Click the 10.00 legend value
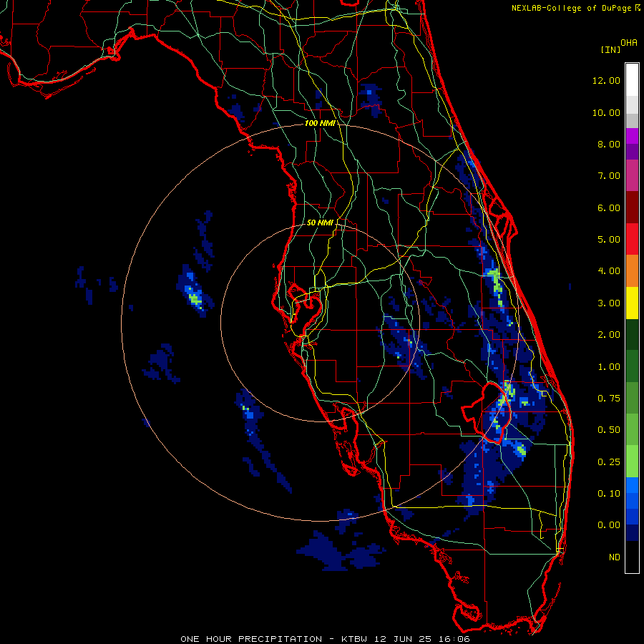 coord(606,112)
